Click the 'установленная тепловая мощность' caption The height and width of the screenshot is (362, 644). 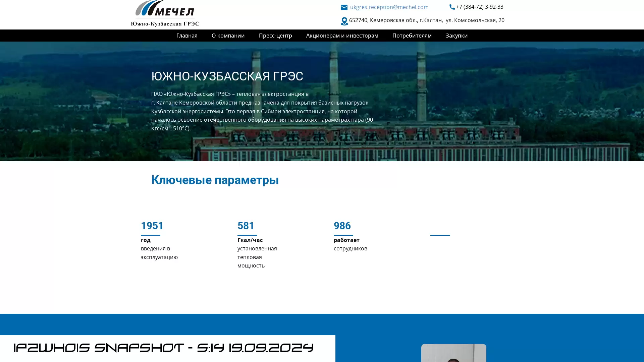[257, 257]
